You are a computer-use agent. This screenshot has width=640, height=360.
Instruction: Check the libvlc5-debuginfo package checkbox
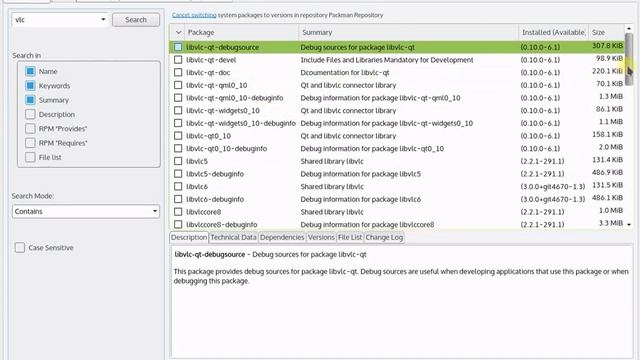coord(178,173)
